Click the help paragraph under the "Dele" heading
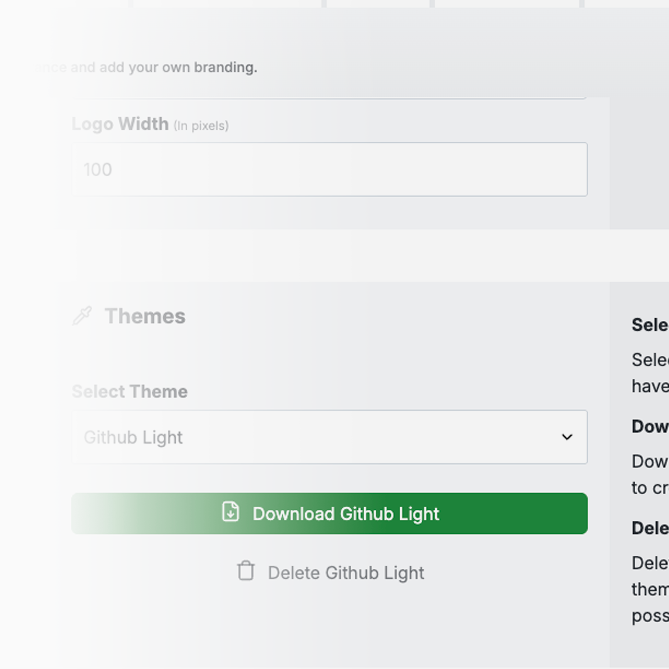This screenshot has width=669, height=669. (650, 589)
